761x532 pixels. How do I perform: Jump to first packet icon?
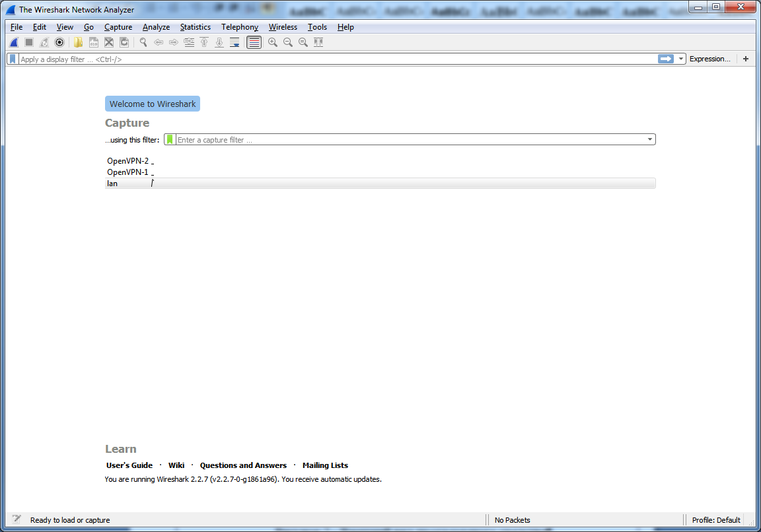point(204,43)
